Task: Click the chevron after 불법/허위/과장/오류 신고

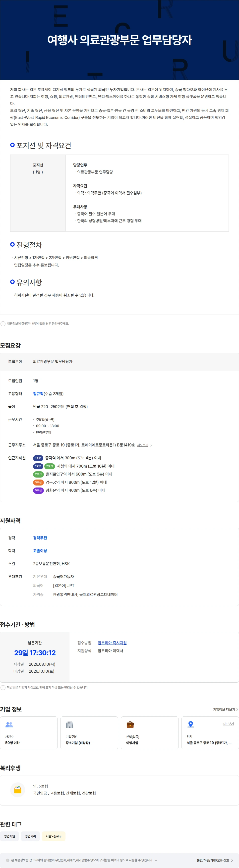Action: click(x=232, y=860)
